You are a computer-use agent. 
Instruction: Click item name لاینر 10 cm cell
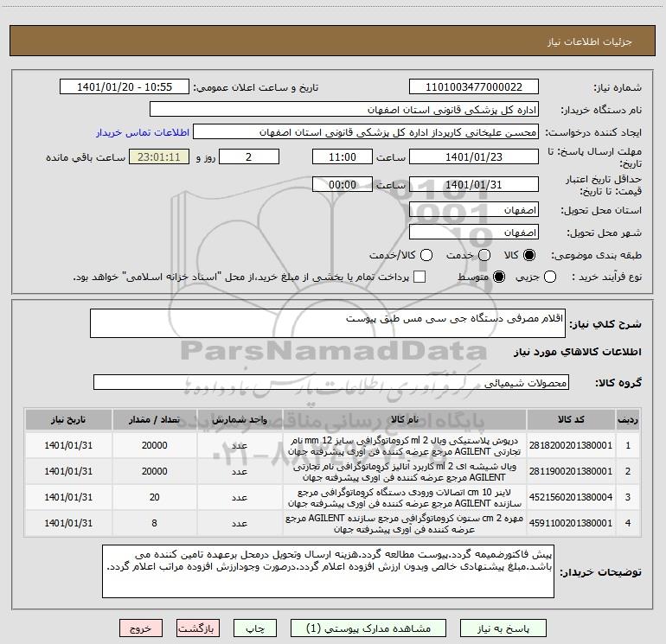pyautogui.click(x=405, y=497)
